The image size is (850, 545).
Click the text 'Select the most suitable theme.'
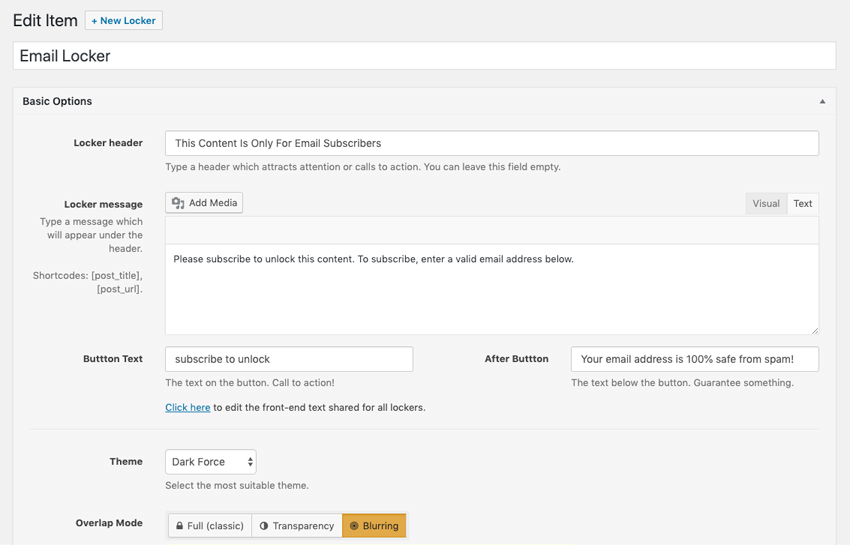[237, 485]
